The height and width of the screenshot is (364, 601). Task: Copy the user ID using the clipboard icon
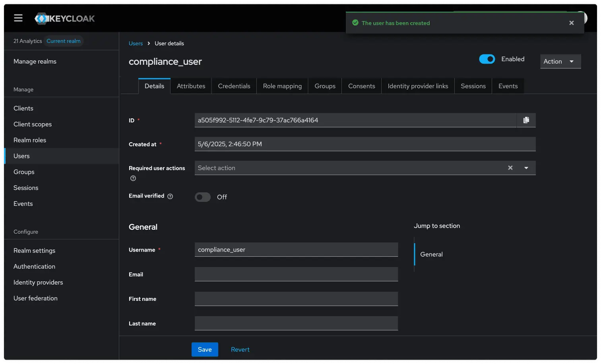[x=526, y=120]
